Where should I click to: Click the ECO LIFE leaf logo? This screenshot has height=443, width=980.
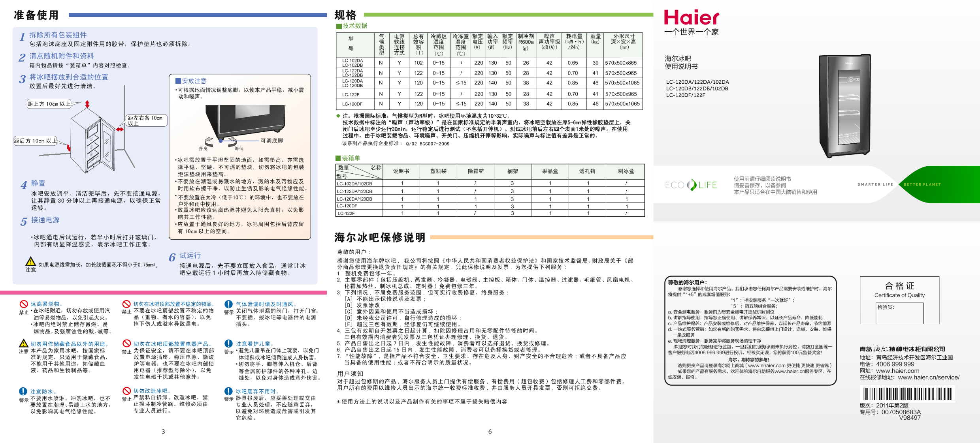click(692, 185)
